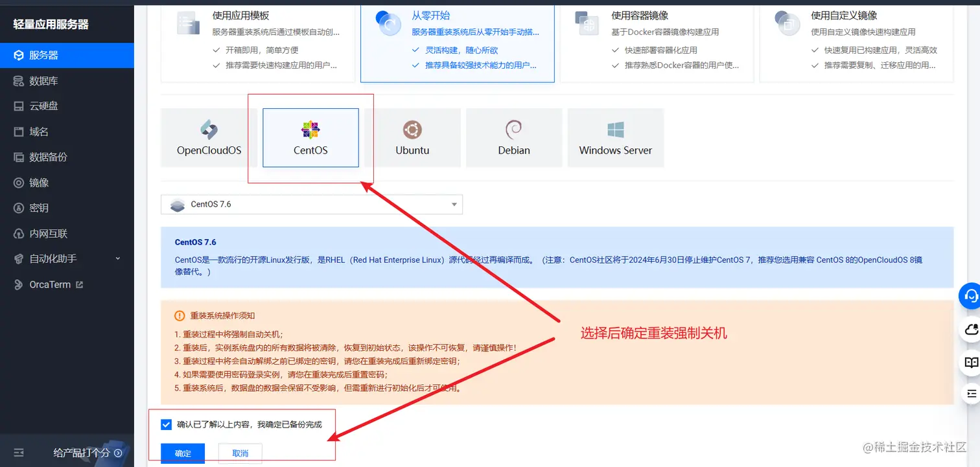Click the domain icon in sidebar
The image size is (980, 467).
[x=19, y=131]
